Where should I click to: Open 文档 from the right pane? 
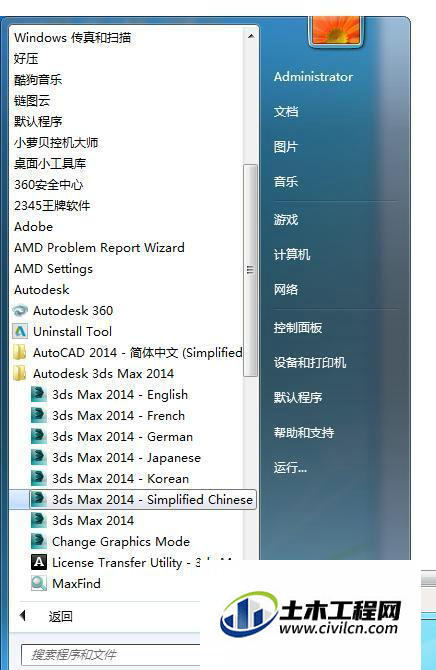click(x=286, y=112)
